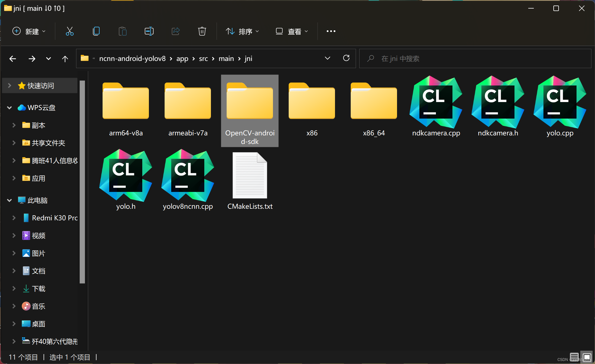Click the Copy icon in toolbar
This screenshot has width=595, height=364.
[x=96, y=31]
